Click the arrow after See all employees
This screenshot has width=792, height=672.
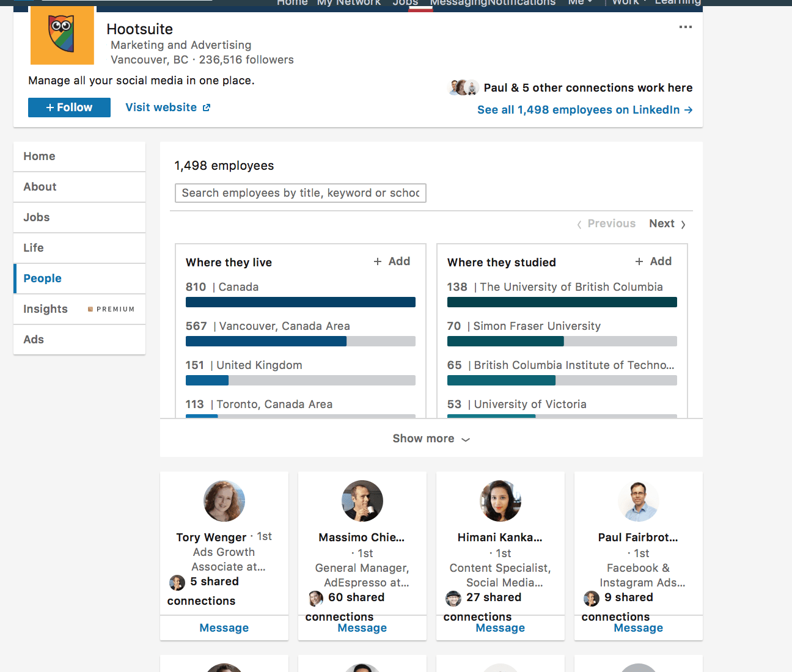[x=688, y=110]
